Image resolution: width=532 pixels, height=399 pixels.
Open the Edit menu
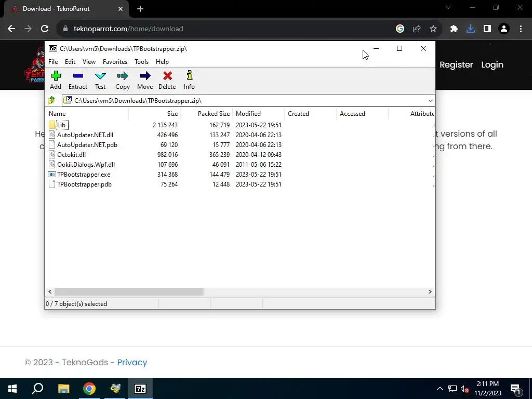pos(70,62)
